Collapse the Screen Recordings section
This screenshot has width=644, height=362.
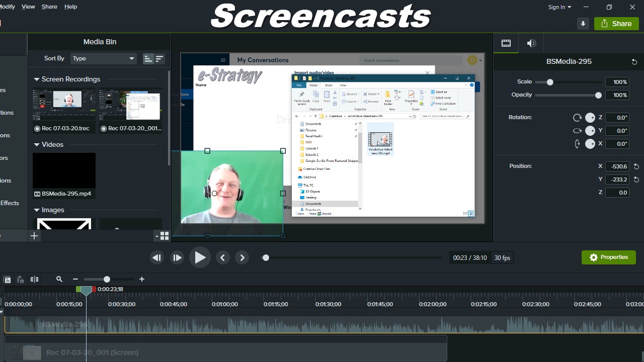(x=36, y=79)
